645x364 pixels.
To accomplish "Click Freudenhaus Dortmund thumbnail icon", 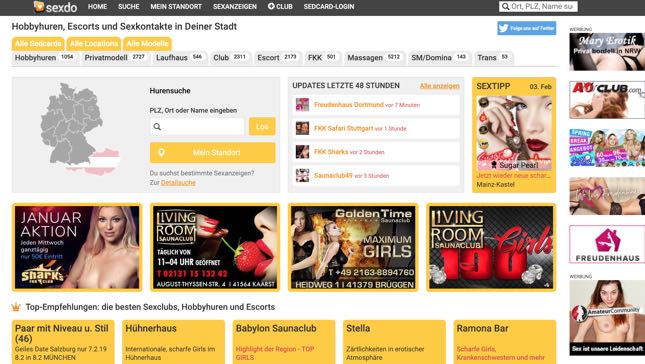I will tap(302, 105).
